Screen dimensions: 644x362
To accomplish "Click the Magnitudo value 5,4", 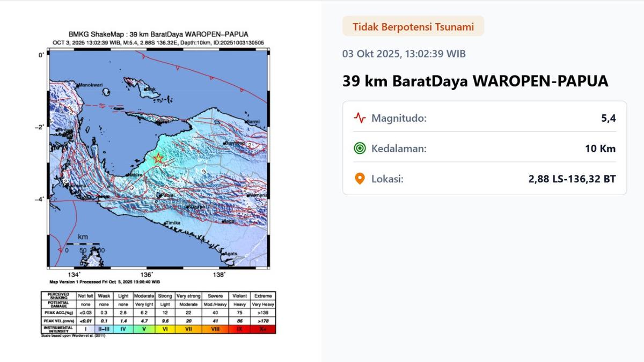I will point(608,118).
